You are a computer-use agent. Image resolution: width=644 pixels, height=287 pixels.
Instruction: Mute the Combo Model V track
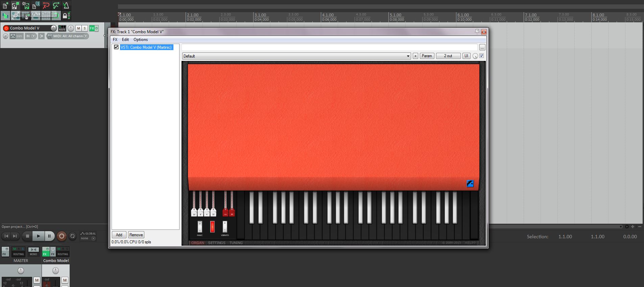[78, 28]
